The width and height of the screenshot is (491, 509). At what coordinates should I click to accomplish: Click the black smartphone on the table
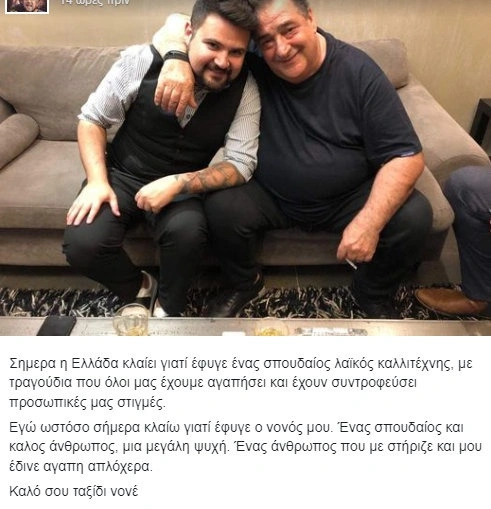[57, 325]
